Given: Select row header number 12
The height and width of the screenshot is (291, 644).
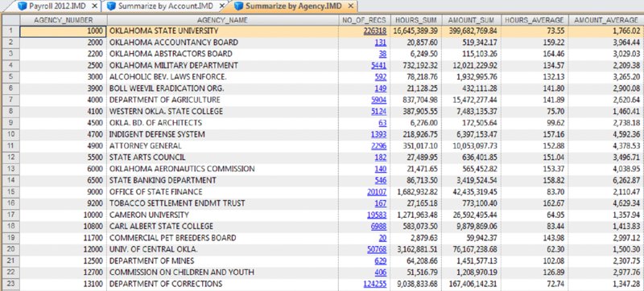Looking at the screenshot, I should tap(10, 158).
